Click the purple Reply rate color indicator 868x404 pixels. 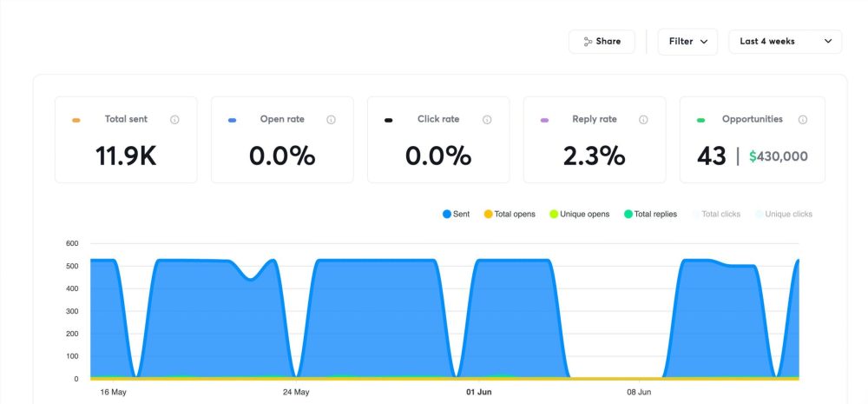(x=544, y=120)
